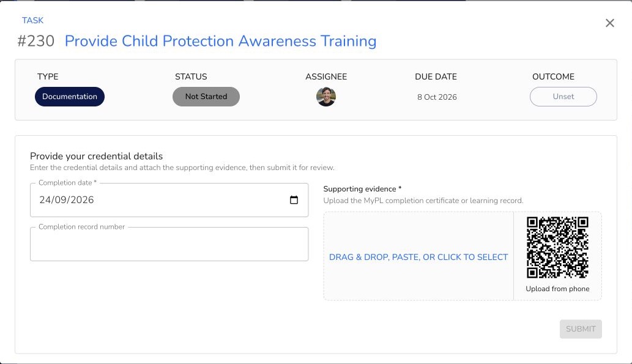Click the TASK breadcrumb label
632x364 pixels.
[32, 20]
